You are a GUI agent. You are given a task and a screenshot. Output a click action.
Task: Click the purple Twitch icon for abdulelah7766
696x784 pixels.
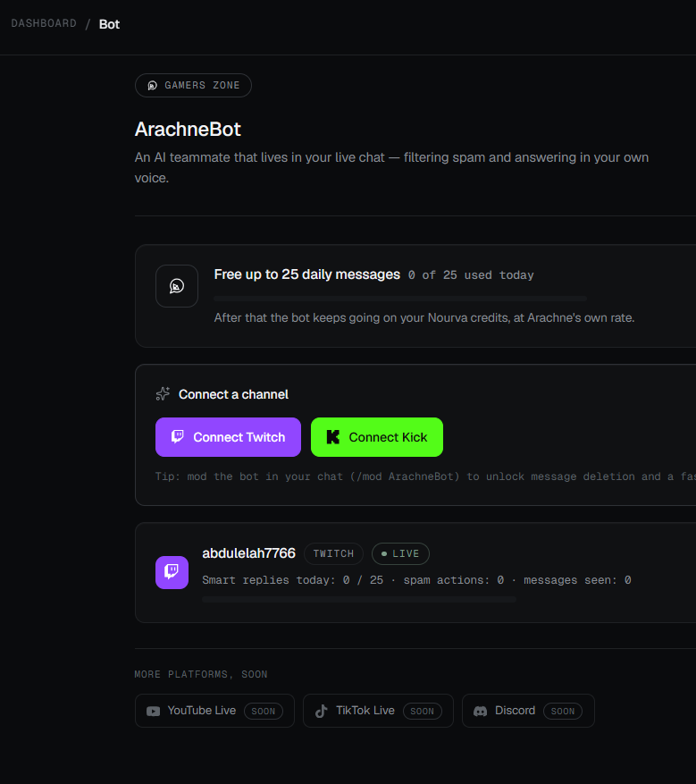pos(172,572)
